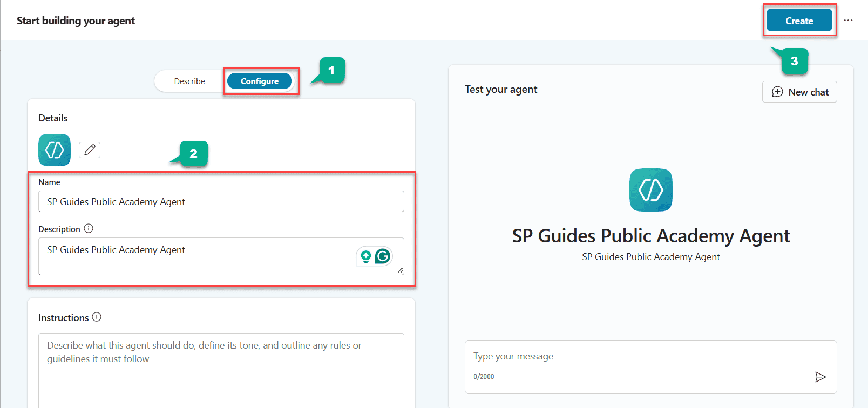Image resolution: width=868 pixels, height=408 pixels.
Task: Switch to the Configure tab
Action: tap(260, 81)
